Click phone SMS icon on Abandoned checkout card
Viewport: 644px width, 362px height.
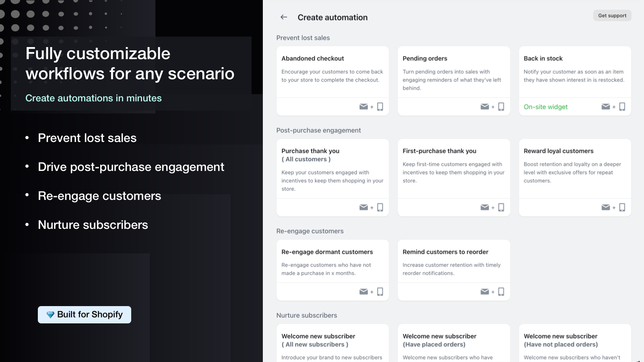pos(380,107)
